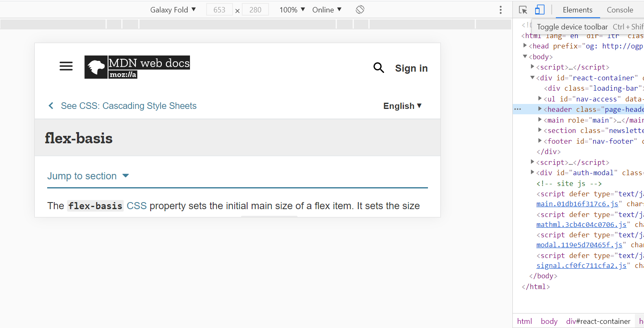The image size is (644, 328).
Task: Expand the head element node
Action: tap(525, 46)
